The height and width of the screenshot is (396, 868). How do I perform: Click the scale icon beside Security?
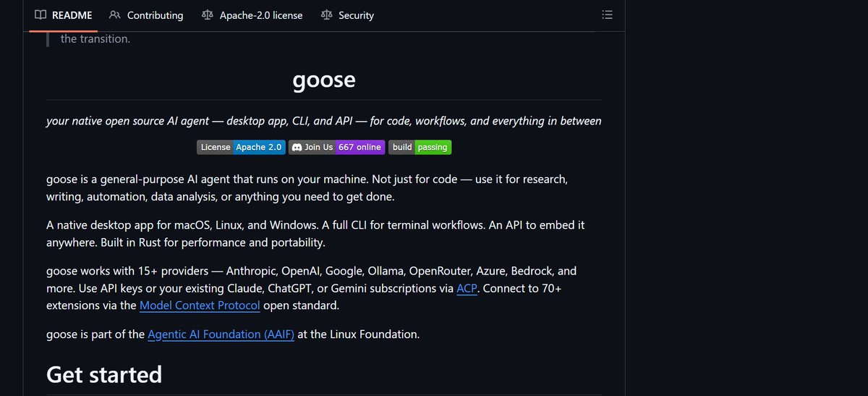(326, 15)
